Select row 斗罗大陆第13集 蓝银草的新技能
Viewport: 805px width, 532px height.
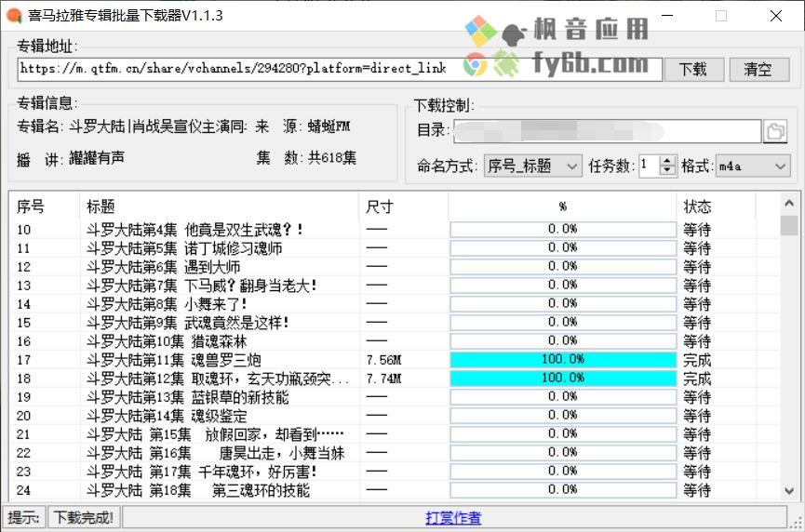(x=395, y=397)
